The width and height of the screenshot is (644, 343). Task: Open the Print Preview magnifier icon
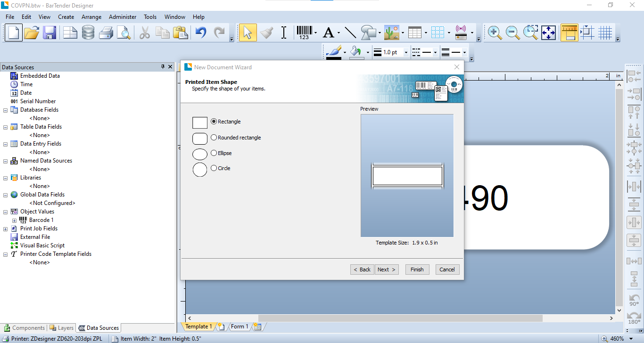pos(124,33)
